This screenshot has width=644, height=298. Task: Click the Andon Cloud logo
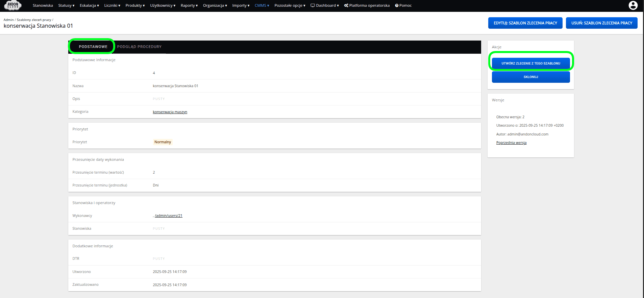[x=13, y=5]
